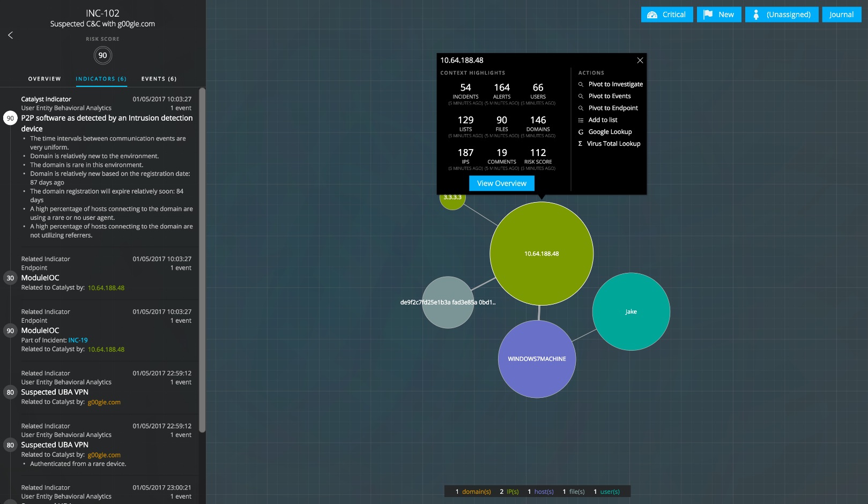Click the Add to list icon
The image size is (868, 504).
[581, 120]
